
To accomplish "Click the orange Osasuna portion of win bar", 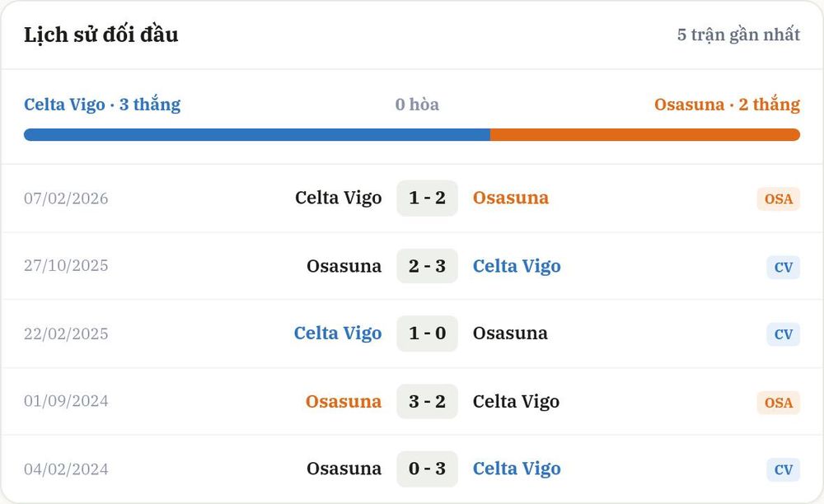I will [645, 135].
